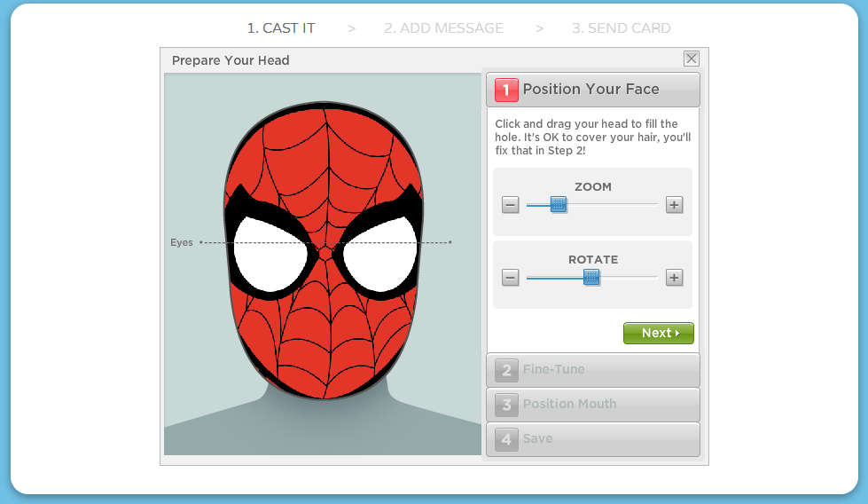
Task: Decrease zoom with the minus button
Action: pos(511,205)
